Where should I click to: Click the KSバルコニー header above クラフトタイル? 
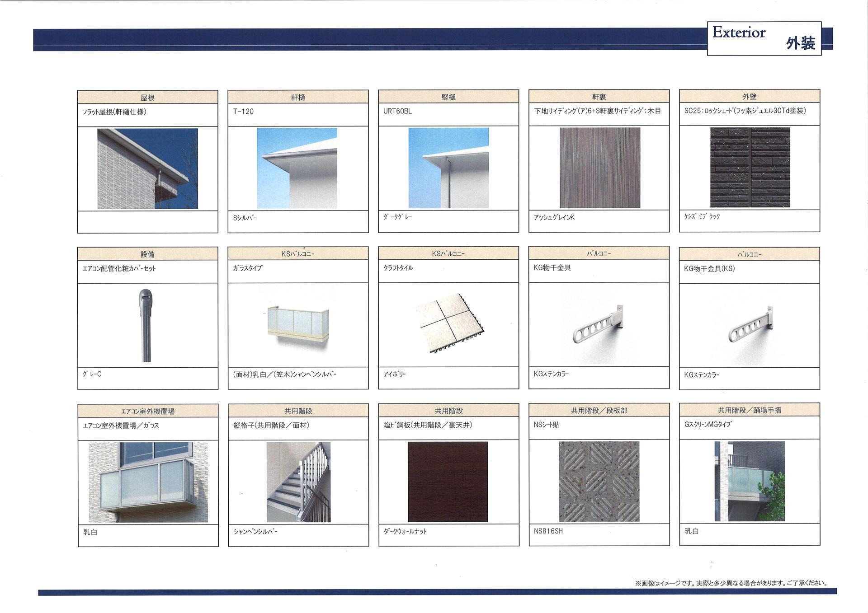pyautogui.click(x=448, y=253)
